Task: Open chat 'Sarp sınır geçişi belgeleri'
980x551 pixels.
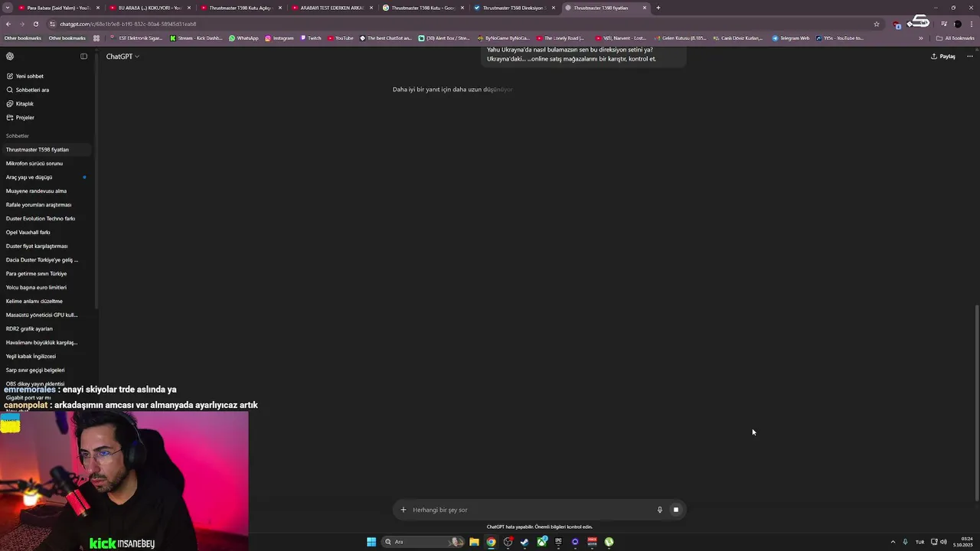Action: tap(46, 370)
